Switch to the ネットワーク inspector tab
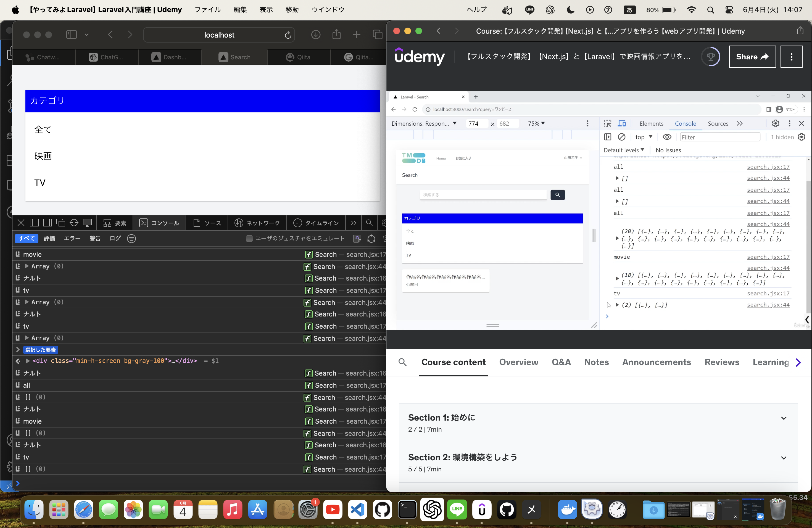 point(257,223)
